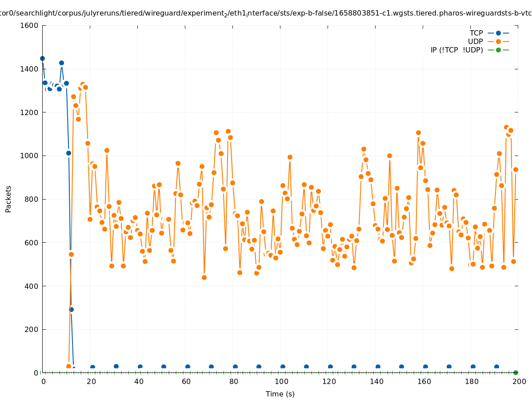Click the 400 y-axis tick label
This screenshot has height=400, width=532.
coord(31,286)
